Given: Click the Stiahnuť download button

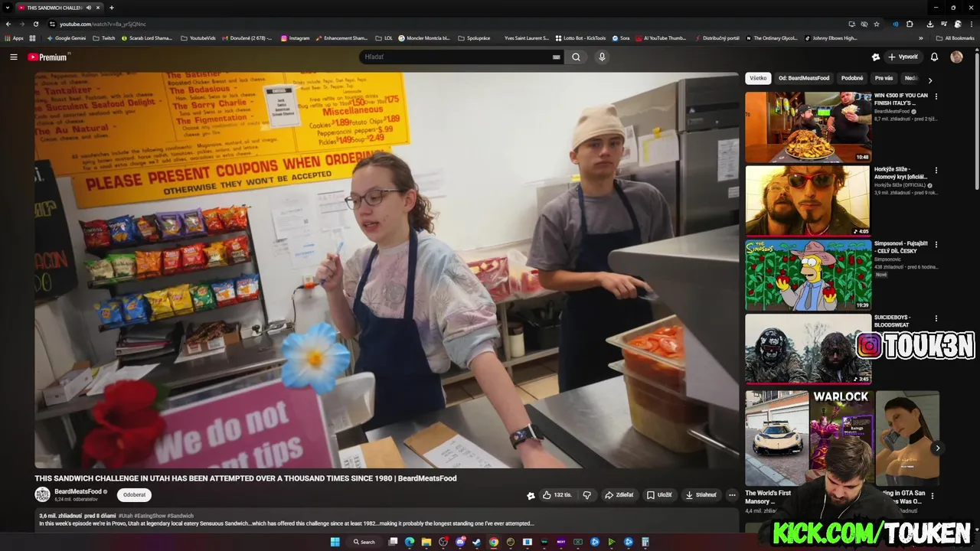Looking at the screenshot, I should 701,495.
